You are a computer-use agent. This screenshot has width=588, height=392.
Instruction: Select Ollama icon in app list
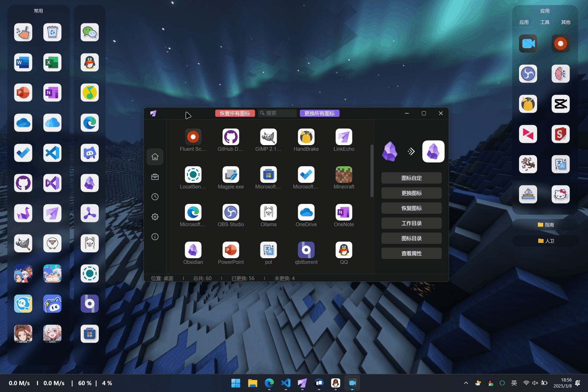pos(268,212)
